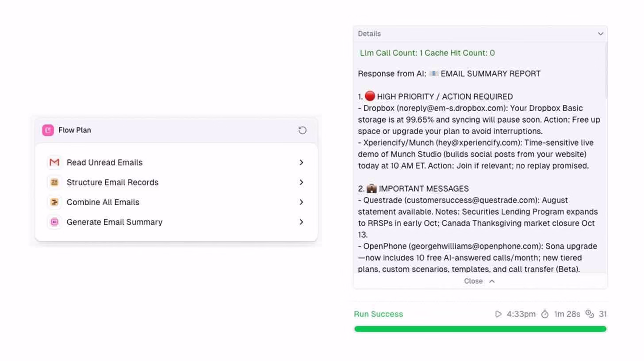Image resolution: width=644 pixels, height=361 pixels.
Task: Click the credits icon next to 31
Action: tap(590, 314)
